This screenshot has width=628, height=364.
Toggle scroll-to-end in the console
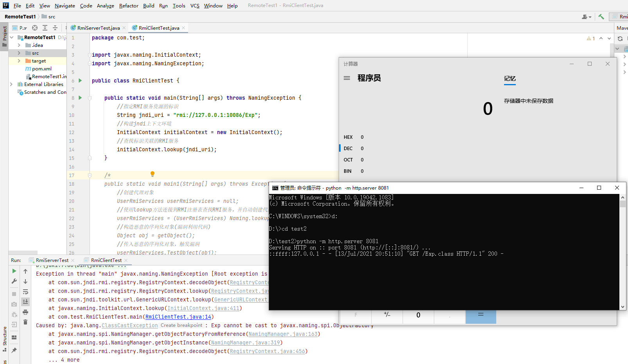tap(25, 302)
